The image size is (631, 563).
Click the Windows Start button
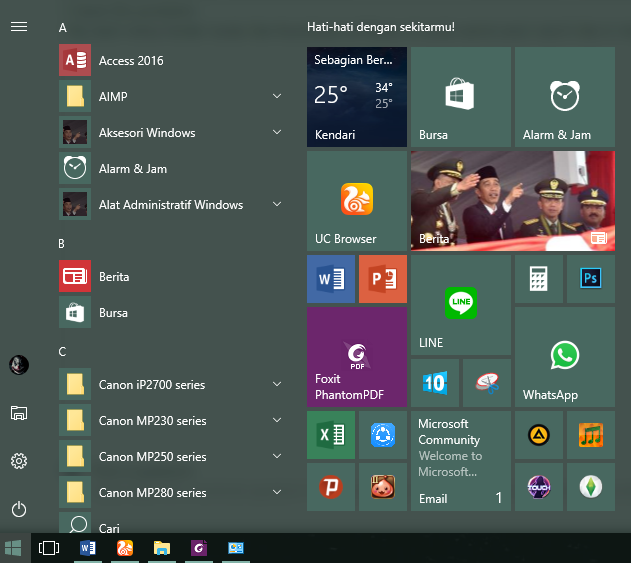[13, 548]
